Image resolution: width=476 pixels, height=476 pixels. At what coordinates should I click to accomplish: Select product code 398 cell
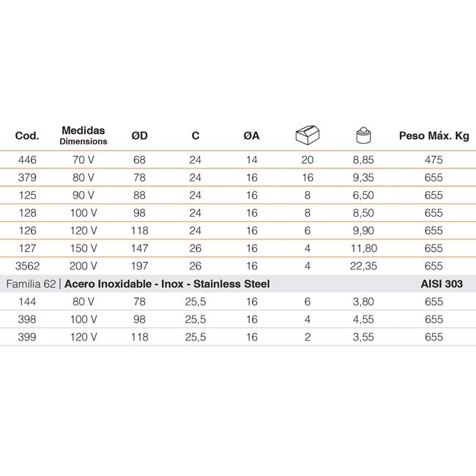27,319
